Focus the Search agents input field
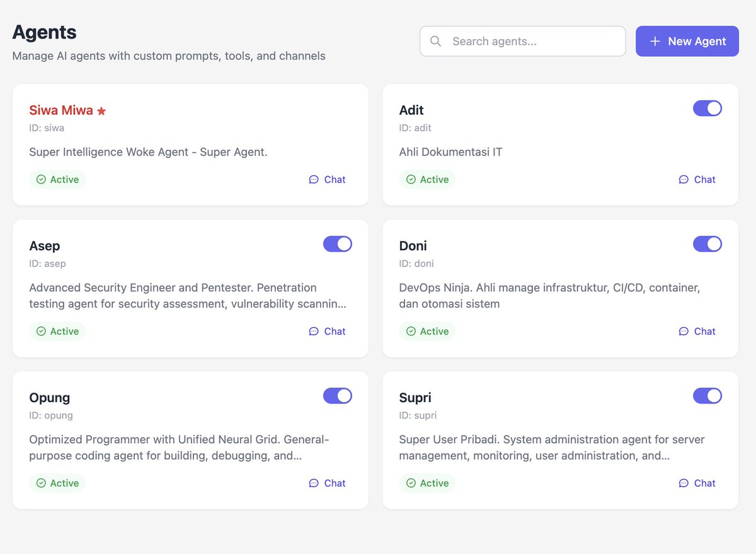This screenshot has width=756, height=554. pos(522,41)
